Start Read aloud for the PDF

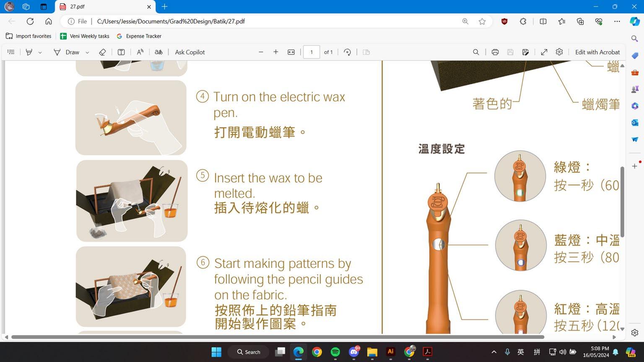pyautogui.click(x=140, y=52)
